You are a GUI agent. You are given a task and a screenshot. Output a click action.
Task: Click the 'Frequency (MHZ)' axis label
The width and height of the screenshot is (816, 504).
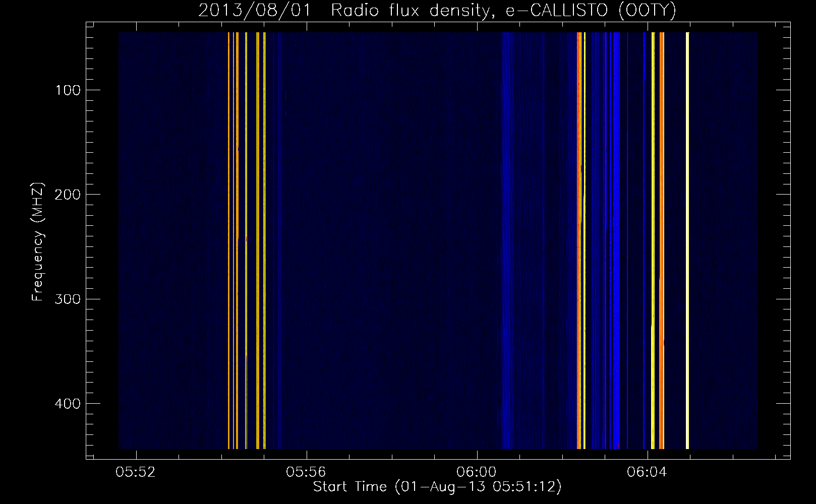click(x=38, y=242)
